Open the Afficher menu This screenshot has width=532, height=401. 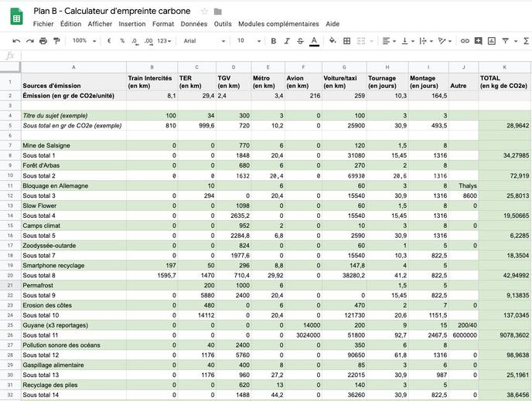(100, 24)
